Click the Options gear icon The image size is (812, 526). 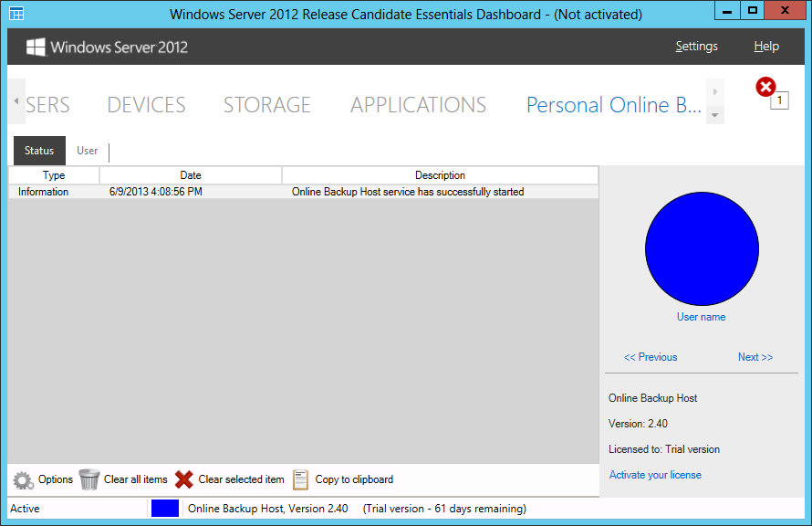click(x=24, y=479)
